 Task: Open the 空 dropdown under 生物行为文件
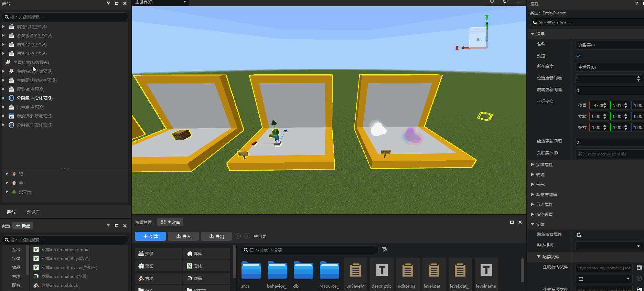point(604,279)
